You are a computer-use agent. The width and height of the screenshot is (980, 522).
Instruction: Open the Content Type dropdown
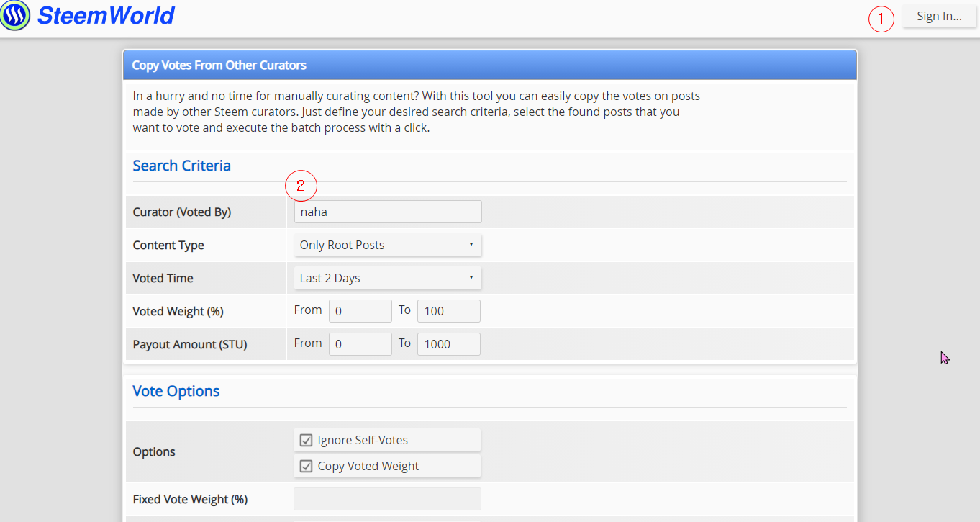[387, 245]
